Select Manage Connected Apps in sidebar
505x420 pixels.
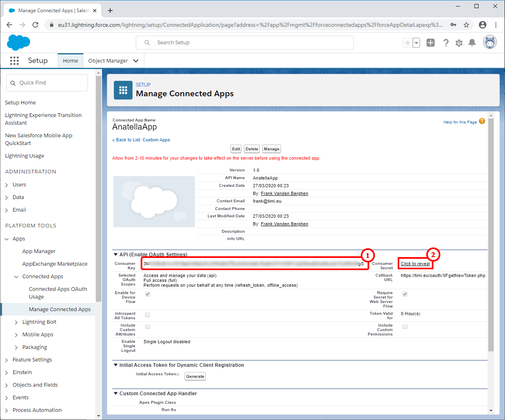click(x=60, y=310)
